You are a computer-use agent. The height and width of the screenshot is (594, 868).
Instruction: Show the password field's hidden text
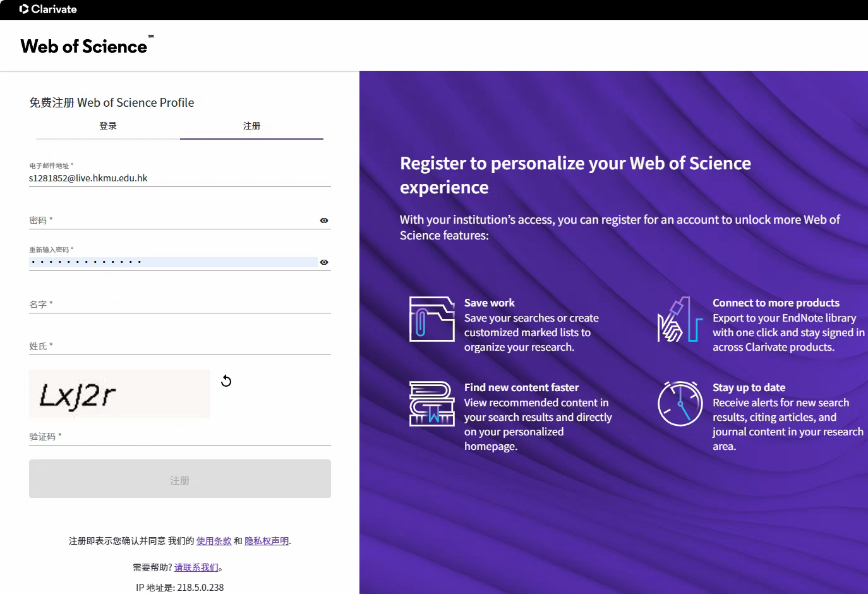point(324,221)
